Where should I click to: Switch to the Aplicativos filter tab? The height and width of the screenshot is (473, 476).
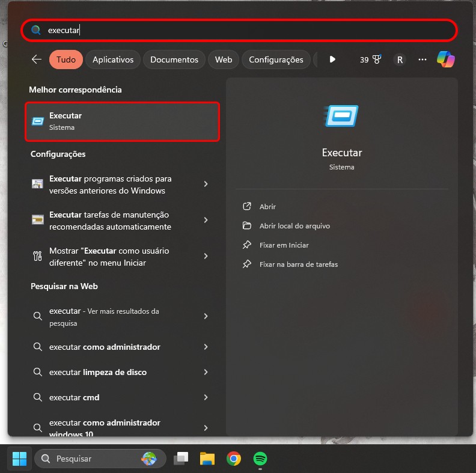[113, 60]
